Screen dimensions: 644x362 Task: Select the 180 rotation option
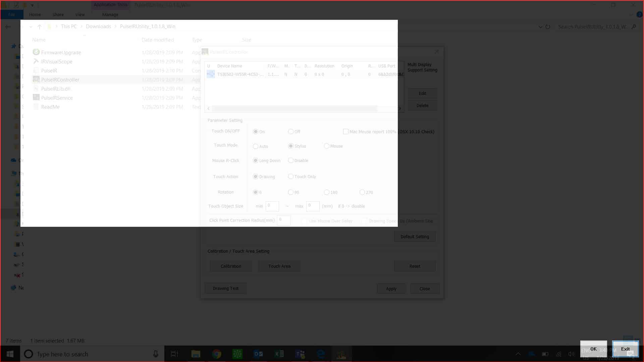point(326,192)
